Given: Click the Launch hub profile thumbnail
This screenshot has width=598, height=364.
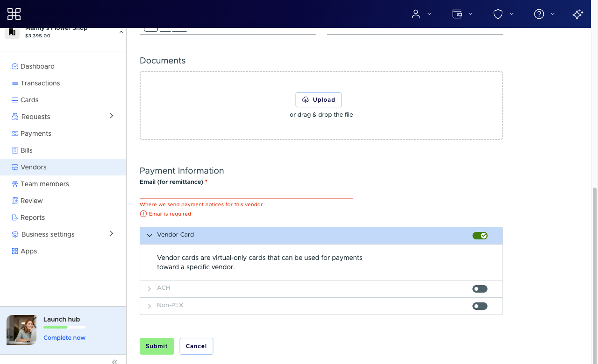Looking at the screenshot, I should pos(21,330).
